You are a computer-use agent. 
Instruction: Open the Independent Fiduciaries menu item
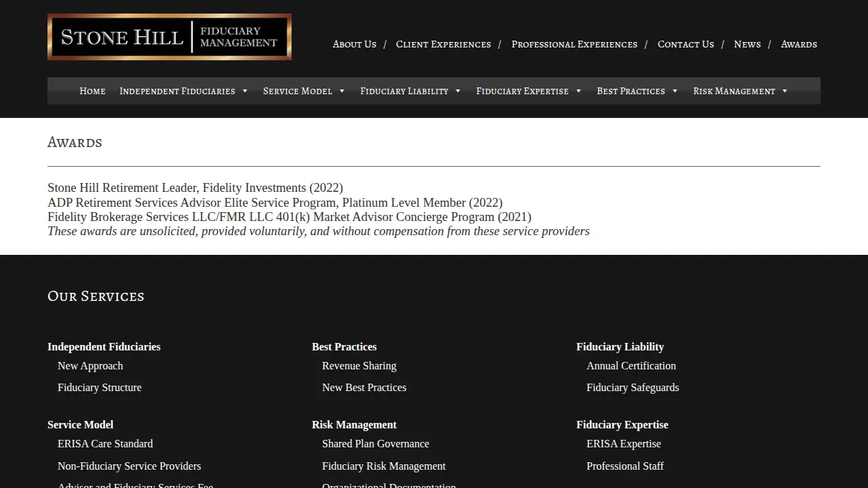point(177,91)
